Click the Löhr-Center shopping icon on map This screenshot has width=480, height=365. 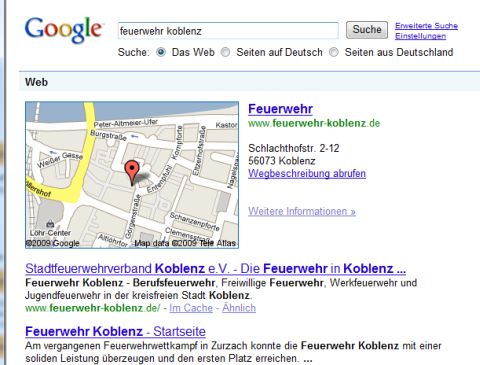(50, 224)
